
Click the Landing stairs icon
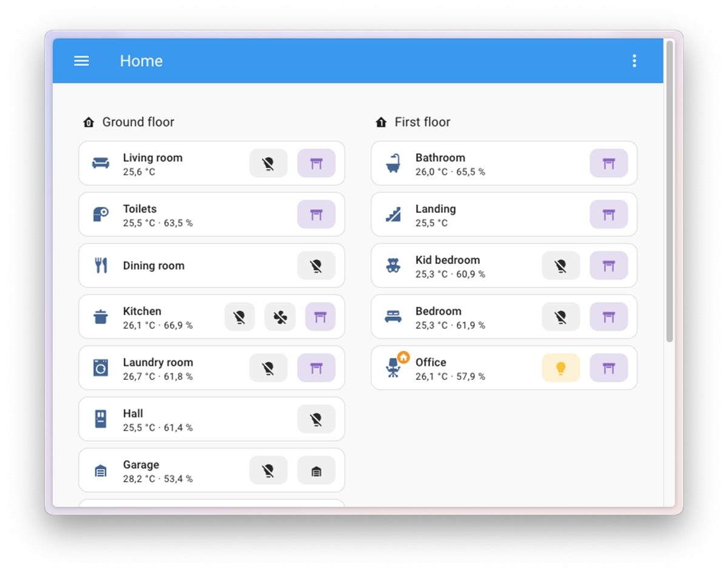393,214
